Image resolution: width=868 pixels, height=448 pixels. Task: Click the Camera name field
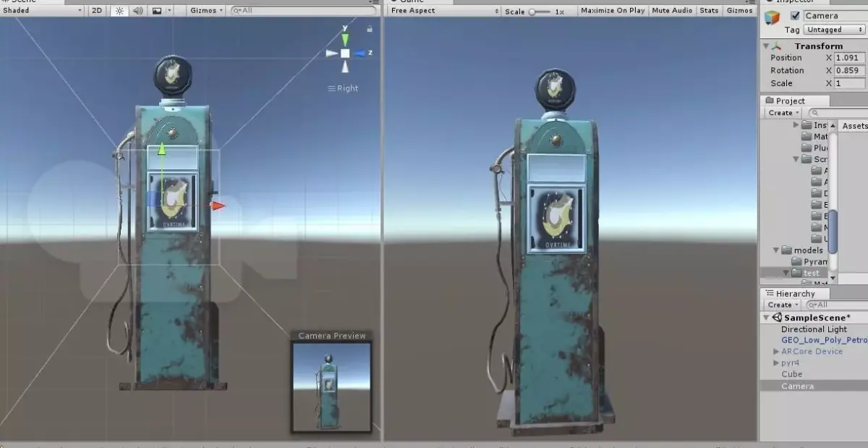coord(835,16)
